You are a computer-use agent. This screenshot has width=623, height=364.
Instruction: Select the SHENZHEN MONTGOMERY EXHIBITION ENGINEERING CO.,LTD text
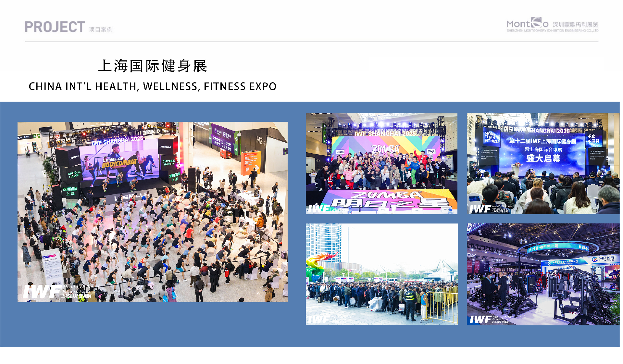click(553, 31)
